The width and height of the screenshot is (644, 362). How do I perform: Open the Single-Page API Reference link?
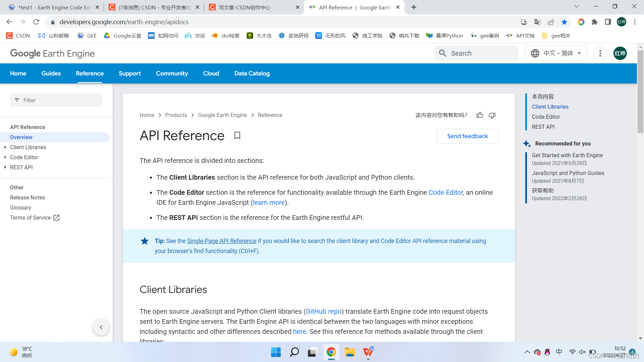pos(221,241)
